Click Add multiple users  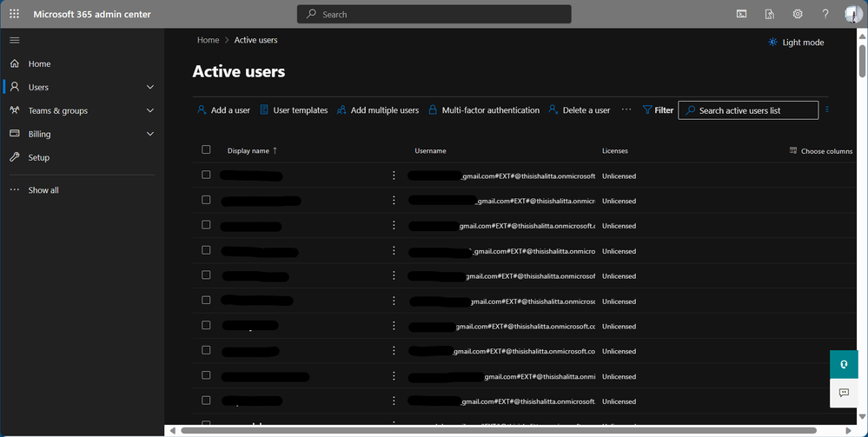tap(378, 110)
